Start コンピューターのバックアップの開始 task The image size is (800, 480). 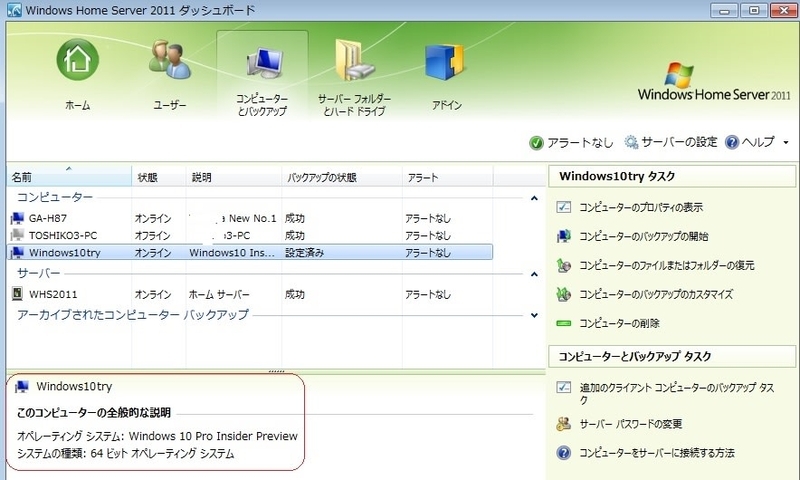(x=643, y=236)
